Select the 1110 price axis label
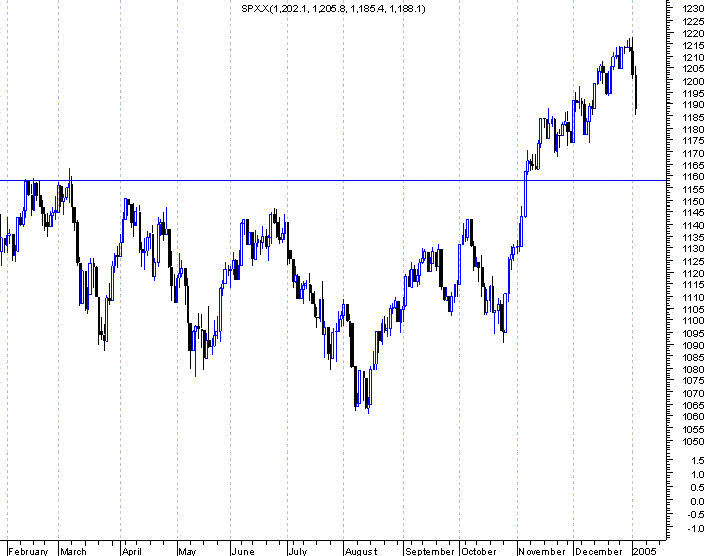The width and height of the screenshot is (707, 556). click(693, 297)
